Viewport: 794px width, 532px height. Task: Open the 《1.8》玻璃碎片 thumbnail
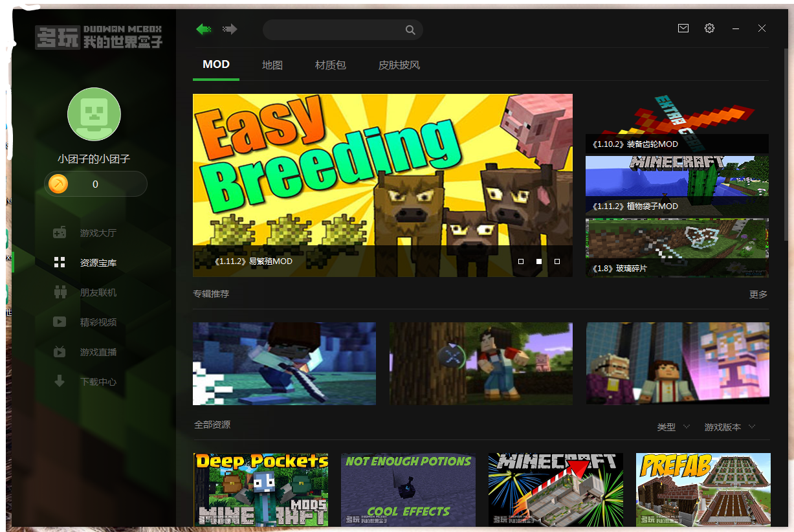click(678, 248)
